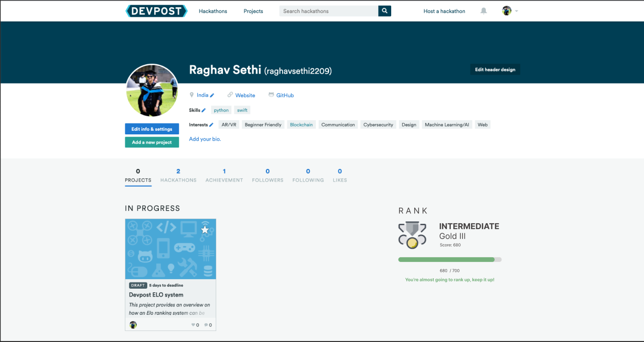
Task: Select the swift skill tag
Action: pos(242,110)
